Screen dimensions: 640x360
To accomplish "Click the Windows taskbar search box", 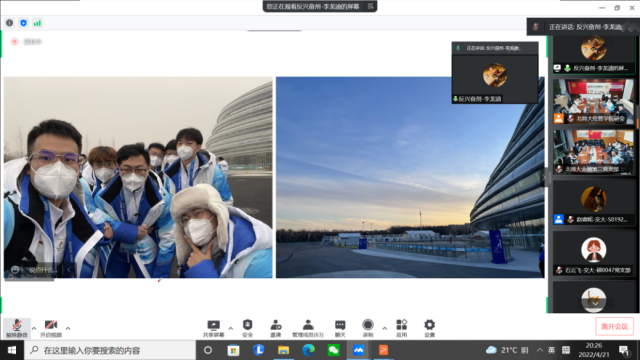I will (x=110, y=350).
